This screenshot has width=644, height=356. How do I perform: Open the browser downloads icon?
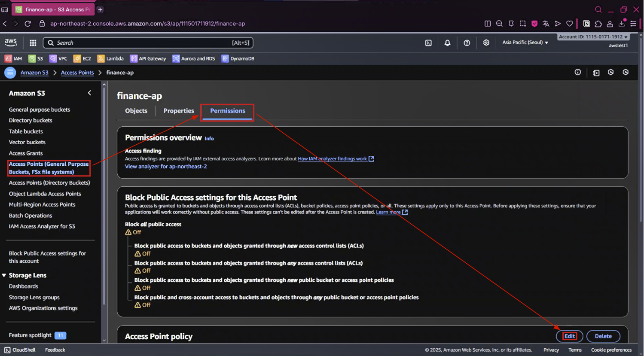[622, 24]
